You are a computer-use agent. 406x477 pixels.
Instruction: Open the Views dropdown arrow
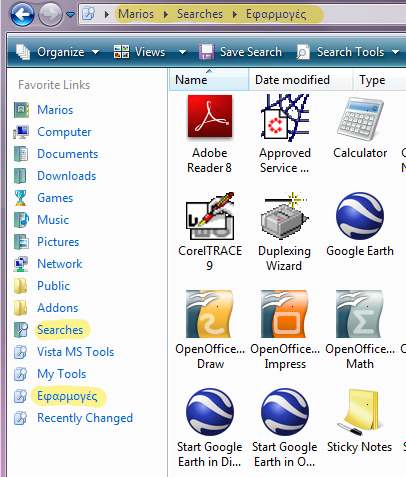click(182, 52)
